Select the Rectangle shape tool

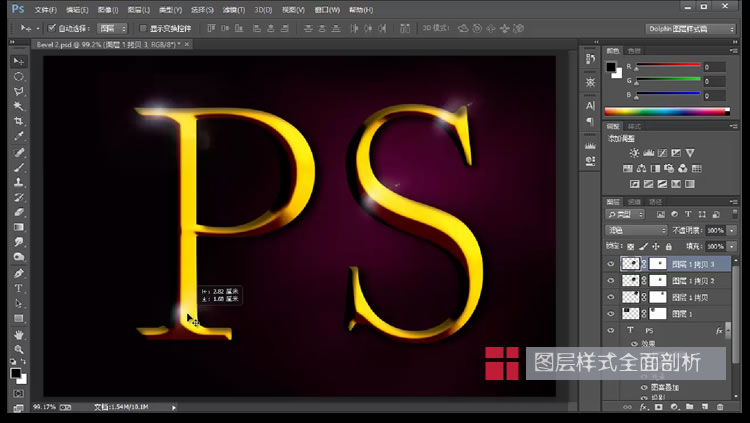point(19,318)
